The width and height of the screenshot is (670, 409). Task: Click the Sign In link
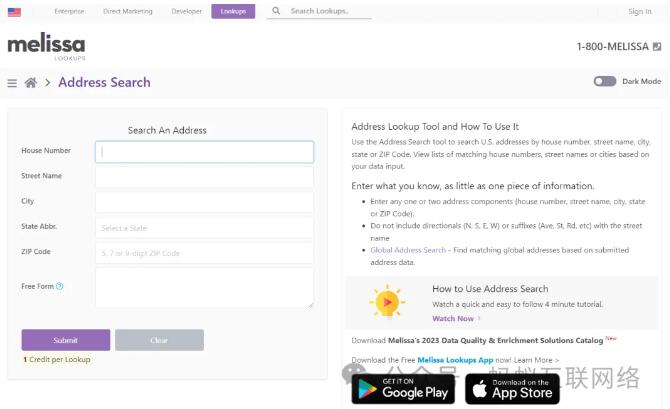coord(640,11)
